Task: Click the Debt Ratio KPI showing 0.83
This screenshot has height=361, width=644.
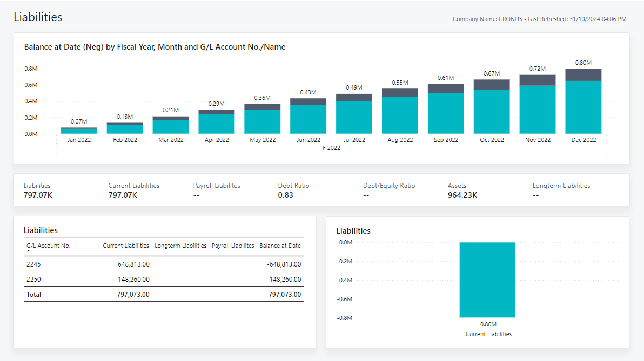Action: coord(293,190)
